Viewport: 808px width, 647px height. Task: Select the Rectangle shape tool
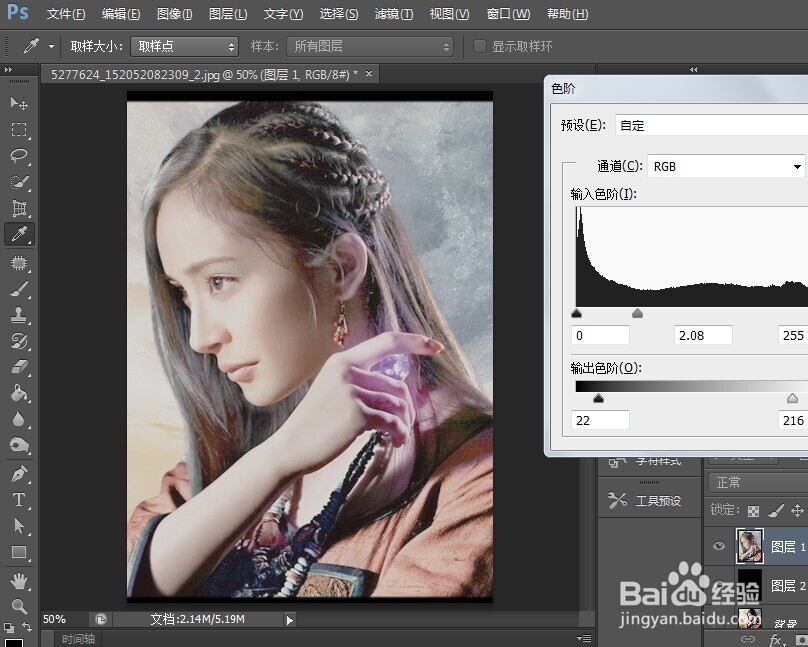pyautogui.click(x=19, y=552)
